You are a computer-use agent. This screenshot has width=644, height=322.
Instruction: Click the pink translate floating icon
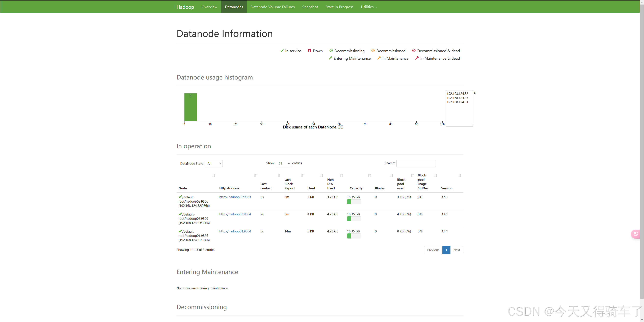coord(636,234)
